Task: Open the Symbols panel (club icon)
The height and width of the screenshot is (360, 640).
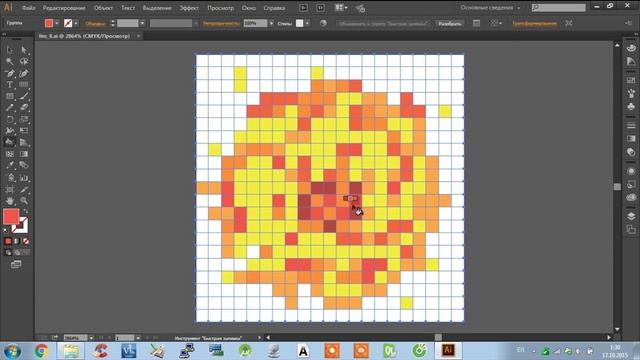Action: click(x=631, y=107)
